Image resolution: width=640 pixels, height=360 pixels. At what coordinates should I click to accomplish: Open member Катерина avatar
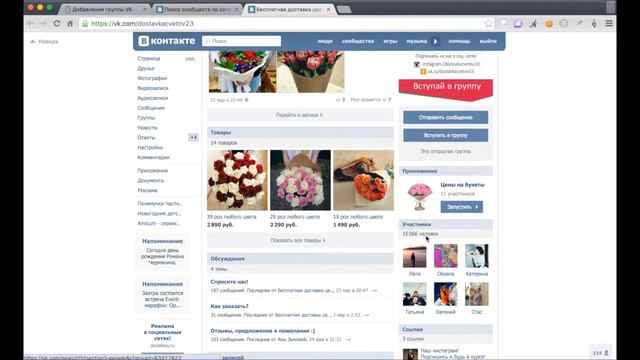tap(476, 256)
